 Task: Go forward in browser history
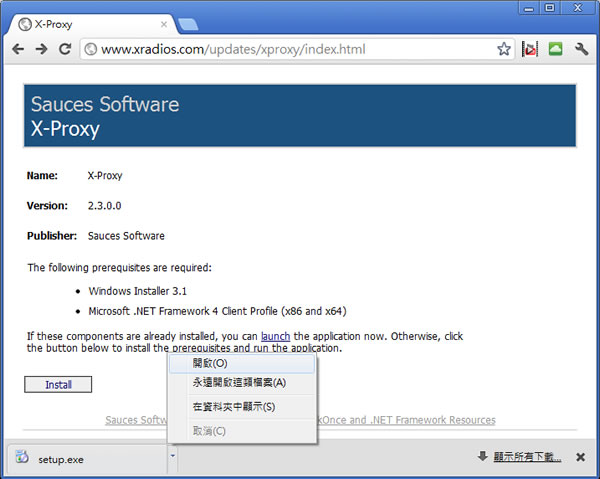[x=41, y=49]
